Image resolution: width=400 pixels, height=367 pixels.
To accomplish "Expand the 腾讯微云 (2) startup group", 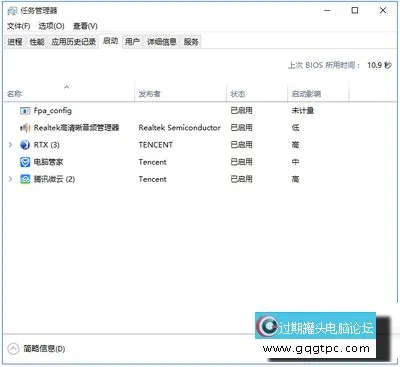I will pyautogui.click(x=10, y=179).
